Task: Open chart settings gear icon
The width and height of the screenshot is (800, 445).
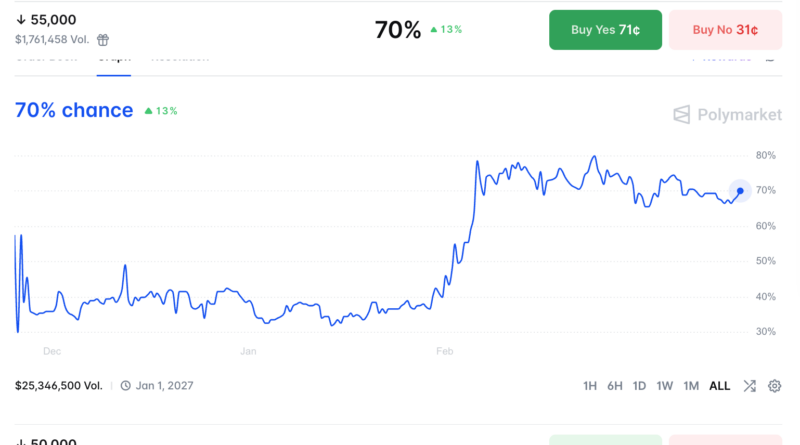Action: [774, 386]
